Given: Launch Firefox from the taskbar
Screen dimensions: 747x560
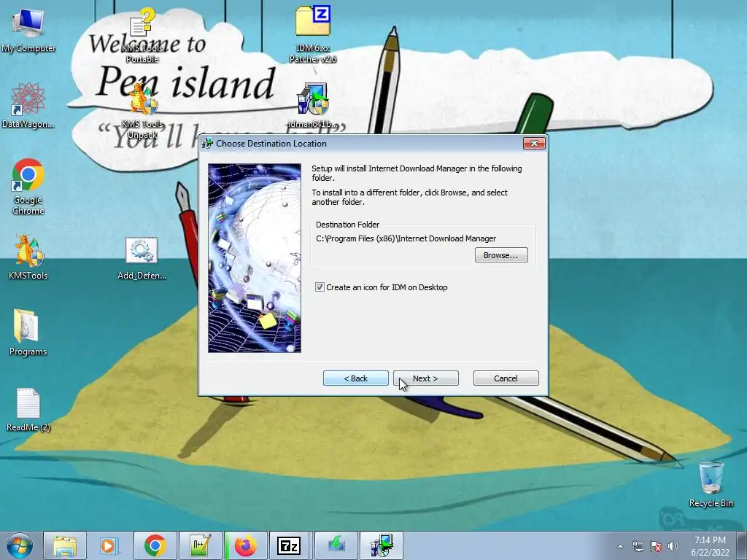Looking at the screenshot, I should [x=245, y=545].
